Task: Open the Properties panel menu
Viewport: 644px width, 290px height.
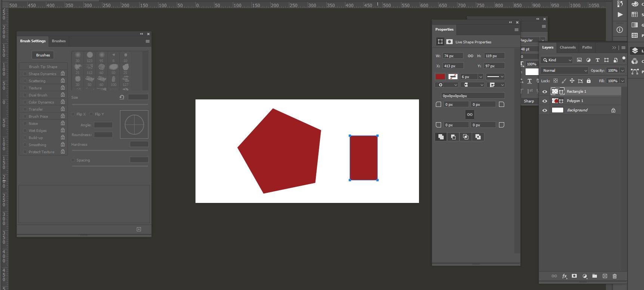Action: tap(517, 30)
